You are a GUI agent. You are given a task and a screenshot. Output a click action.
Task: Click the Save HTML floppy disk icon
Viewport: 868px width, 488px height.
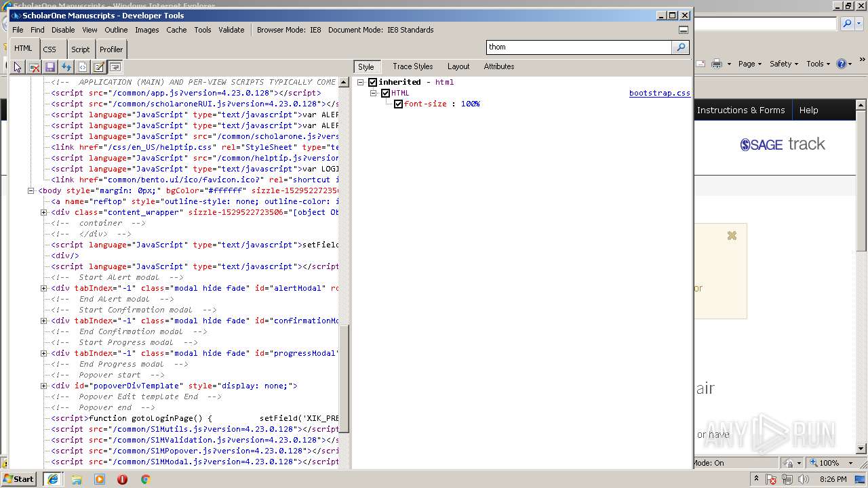point(50,67)
